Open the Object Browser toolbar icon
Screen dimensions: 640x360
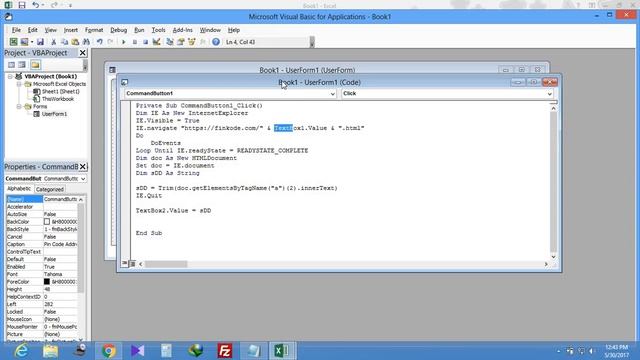(x=191, y=42)
